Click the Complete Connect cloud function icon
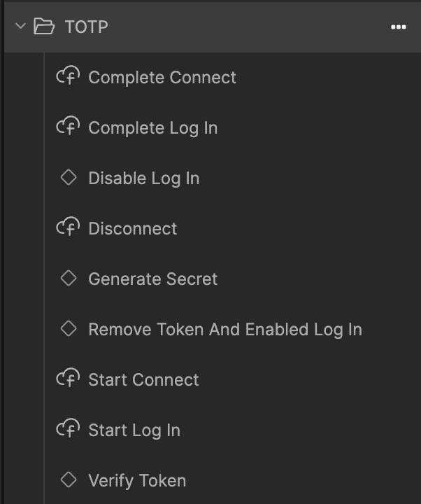 (68, 76)
